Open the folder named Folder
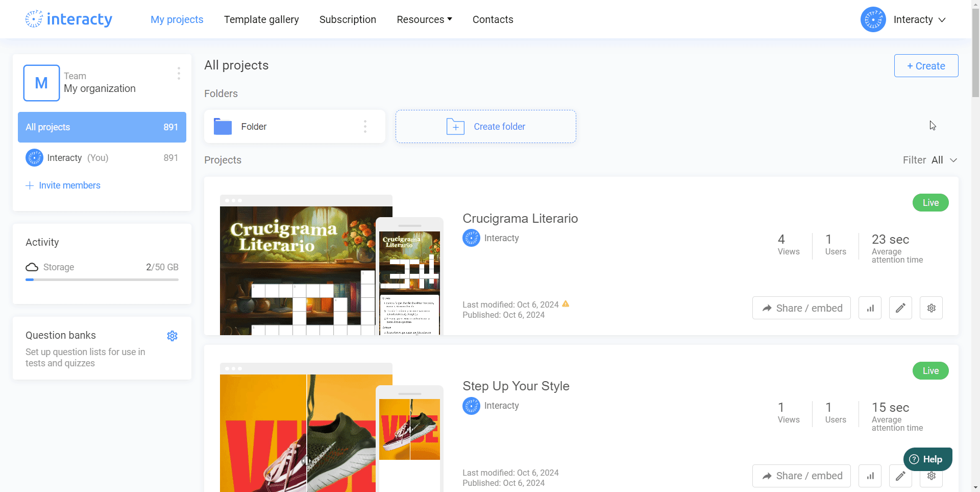The height and width of the screenshot is (492, 980). tap(295, 127)
